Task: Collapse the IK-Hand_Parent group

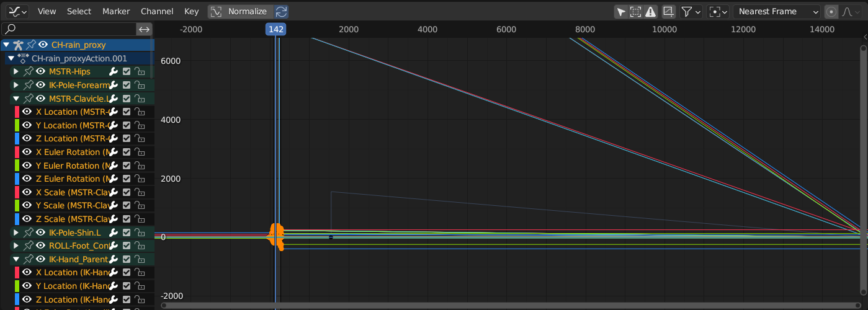Action: [16, 259]
